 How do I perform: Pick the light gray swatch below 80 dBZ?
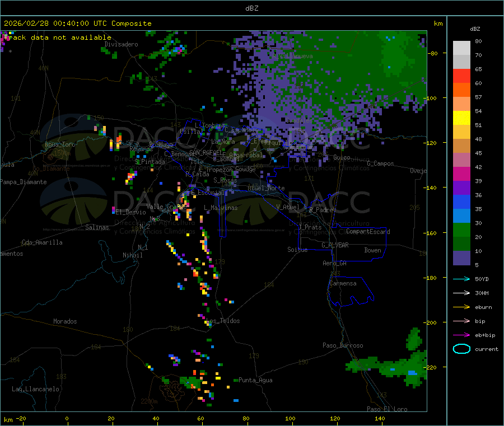coord(461,48)
